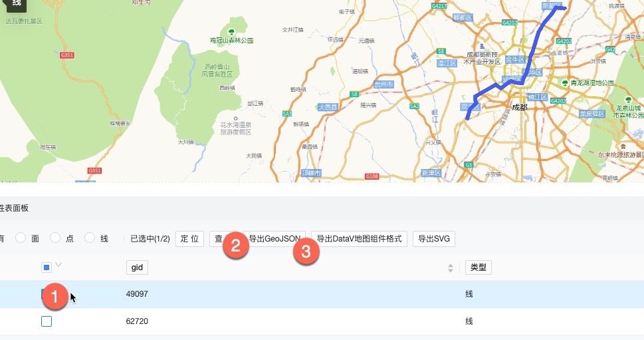Click the G5 highway shield
Image resolution: width=644 pixels, height=340 pixels.
coord(469,165)
